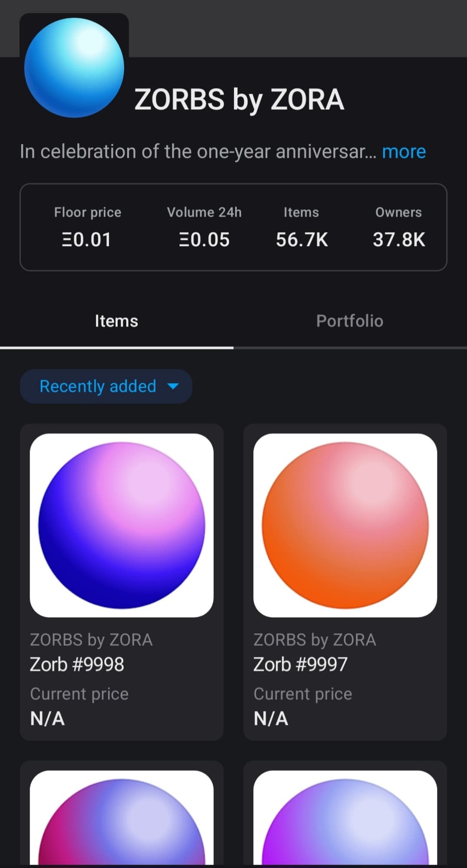Open the orange Zorb #9997 thumbnail

[345, 525]
